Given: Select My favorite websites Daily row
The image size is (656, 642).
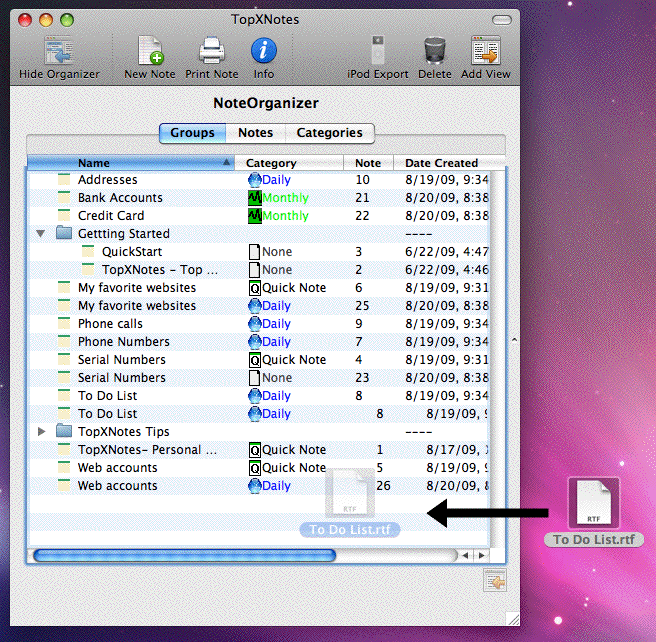Looking at the screenshot, I should point(259,306).
